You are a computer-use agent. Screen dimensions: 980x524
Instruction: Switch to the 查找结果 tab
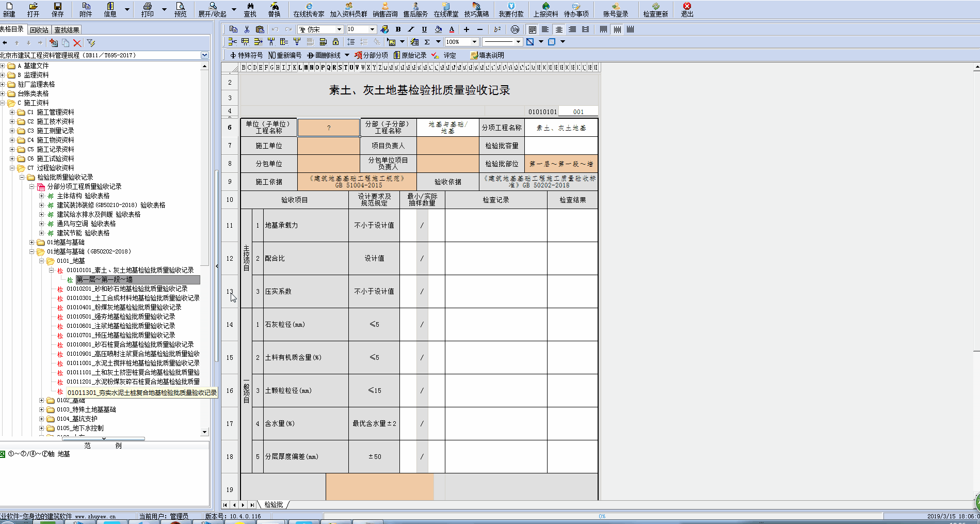(x=67, y=30)
